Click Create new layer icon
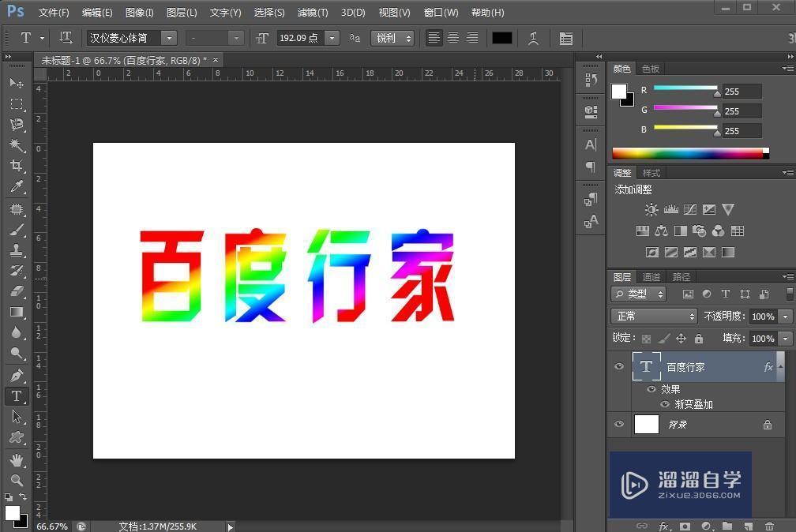This screenshot has height=532, width=796. pos(749,526)
